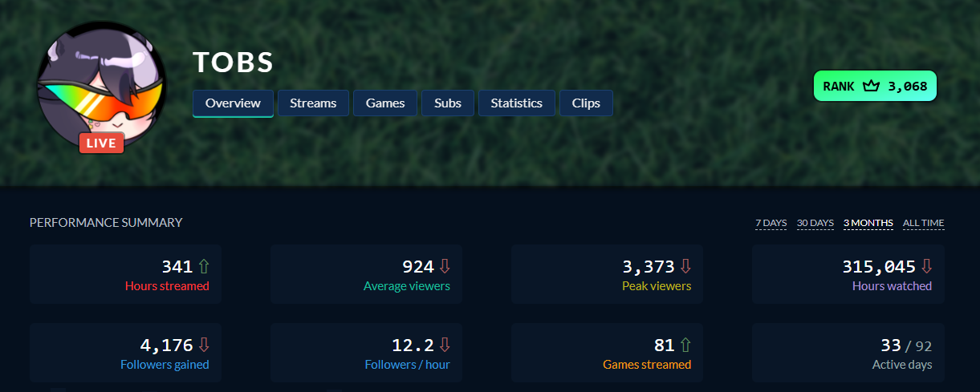The height and width of the screenshot is (392, 980).
Task: Click the down arrow beside 4,176 followers
Action: coord(204,346)
